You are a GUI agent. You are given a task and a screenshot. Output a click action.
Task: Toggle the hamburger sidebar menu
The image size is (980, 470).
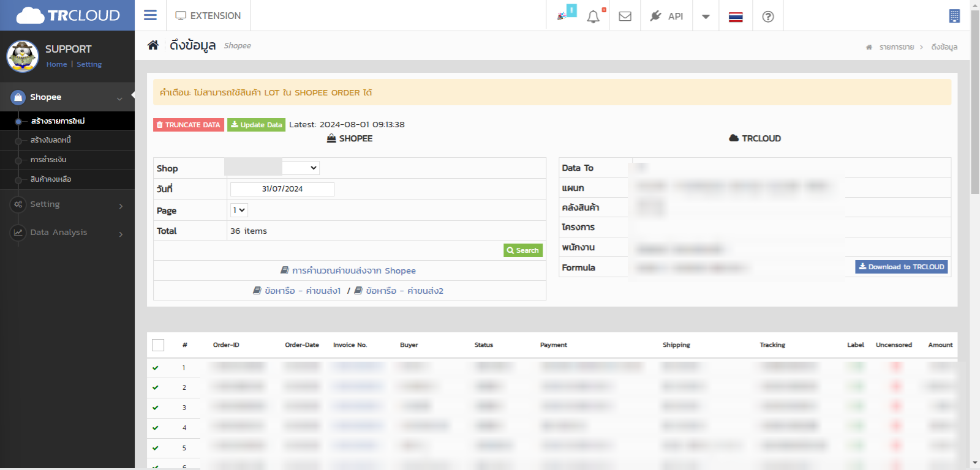click(x=150, y=15)
